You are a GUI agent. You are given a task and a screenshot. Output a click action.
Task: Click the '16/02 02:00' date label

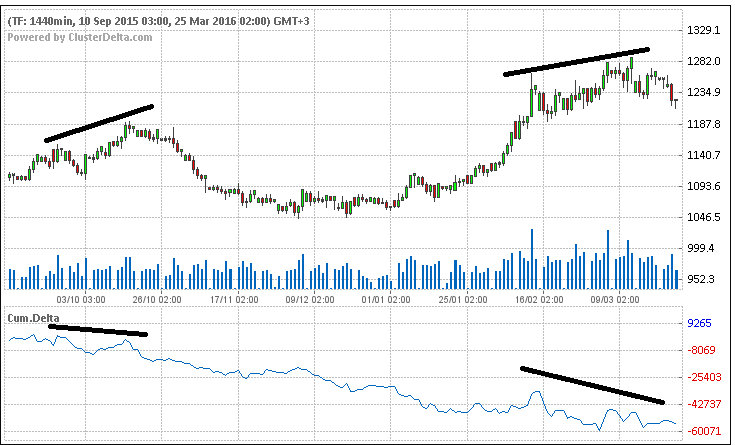[539, 300]
